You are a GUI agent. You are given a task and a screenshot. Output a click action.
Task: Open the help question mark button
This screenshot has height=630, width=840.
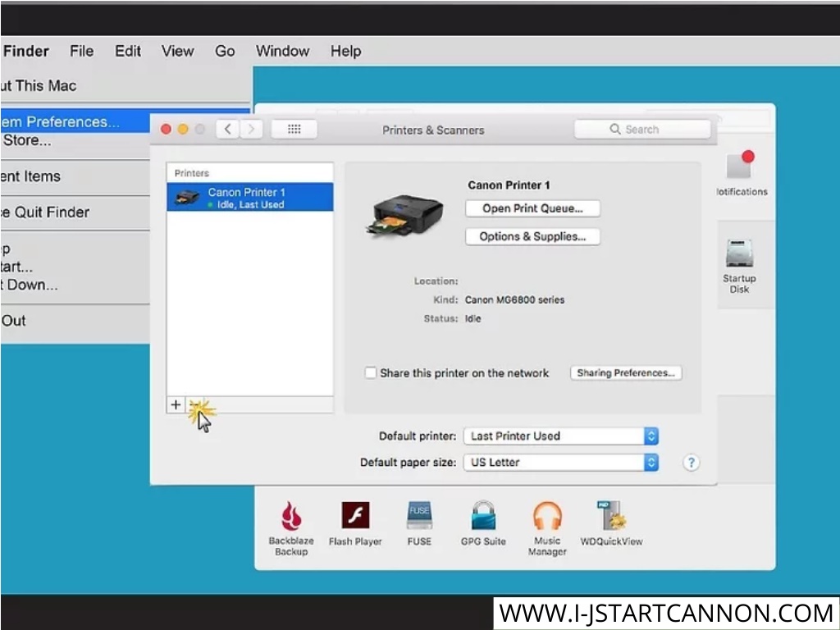[691, 463]
